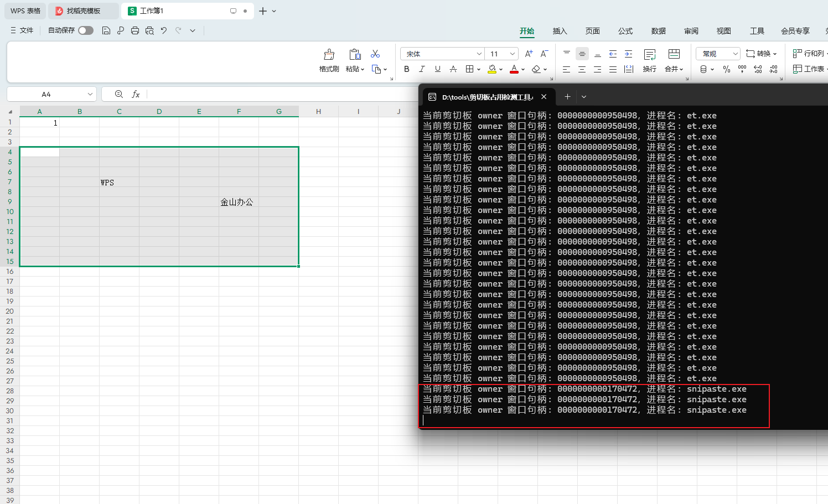Align cell content to bottom
Screen dimensions: 828x504
click(x=597, y=54)
